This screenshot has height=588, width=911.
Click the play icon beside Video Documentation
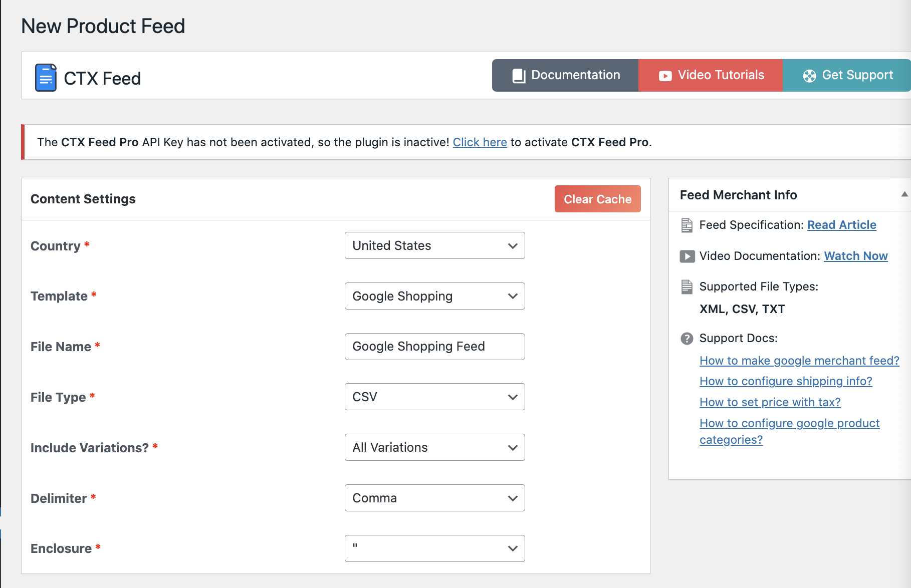(x=687, y=256)
